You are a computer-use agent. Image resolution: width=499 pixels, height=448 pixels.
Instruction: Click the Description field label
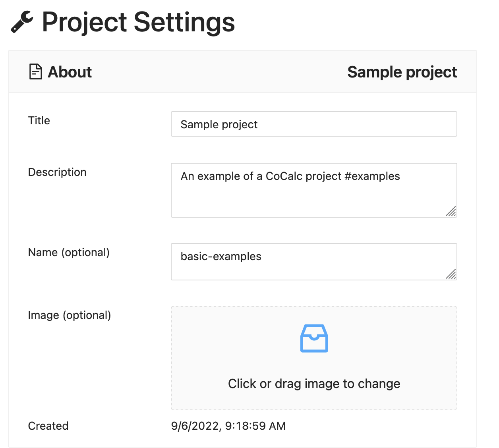click(57, 172)
